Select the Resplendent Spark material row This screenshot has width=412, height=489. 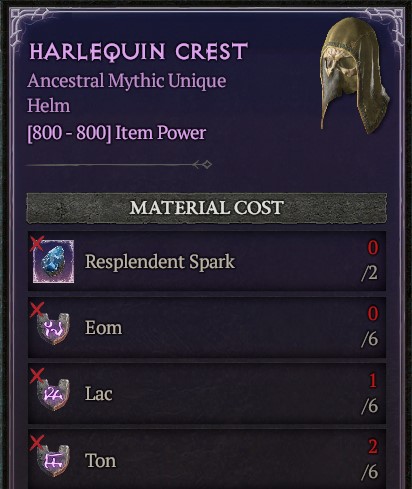(x=207, y=261)
